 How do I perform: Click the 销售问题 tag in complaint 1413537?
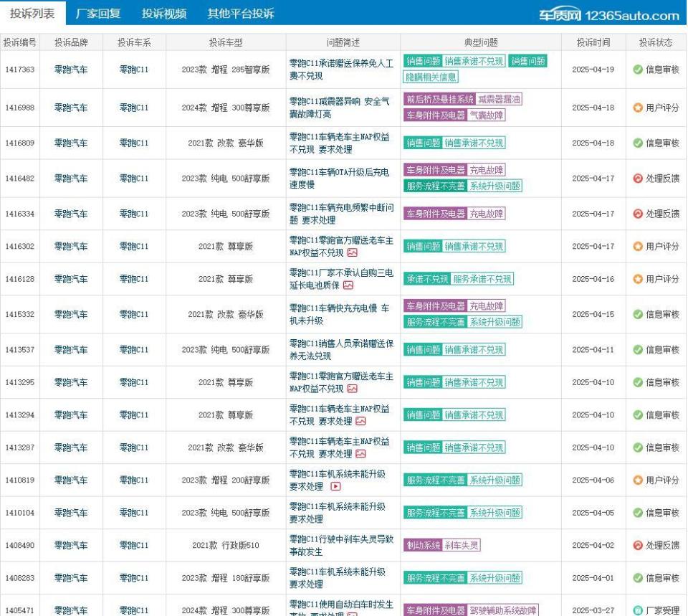pyautogui.click(x=423, y=349)
